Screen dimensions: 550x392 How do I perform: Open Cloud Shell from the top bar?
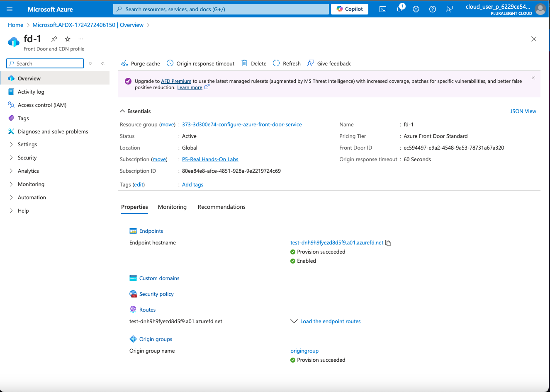coord(383,9)
